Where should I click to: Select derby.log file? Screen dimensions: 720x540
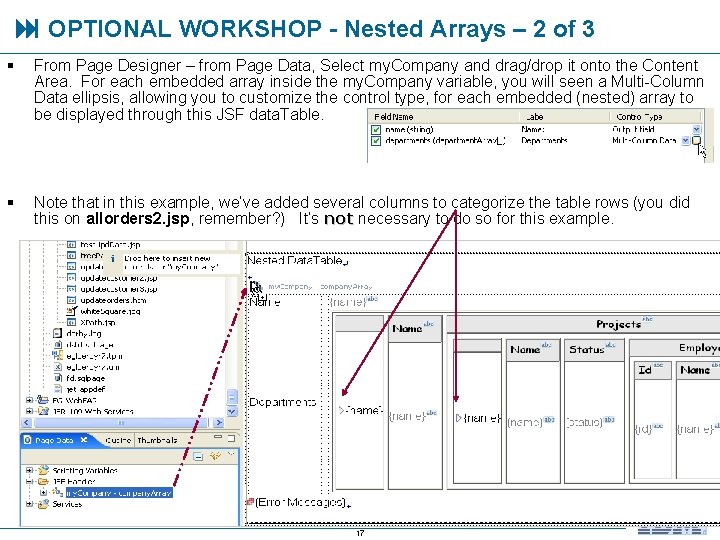tap(84, 334)
